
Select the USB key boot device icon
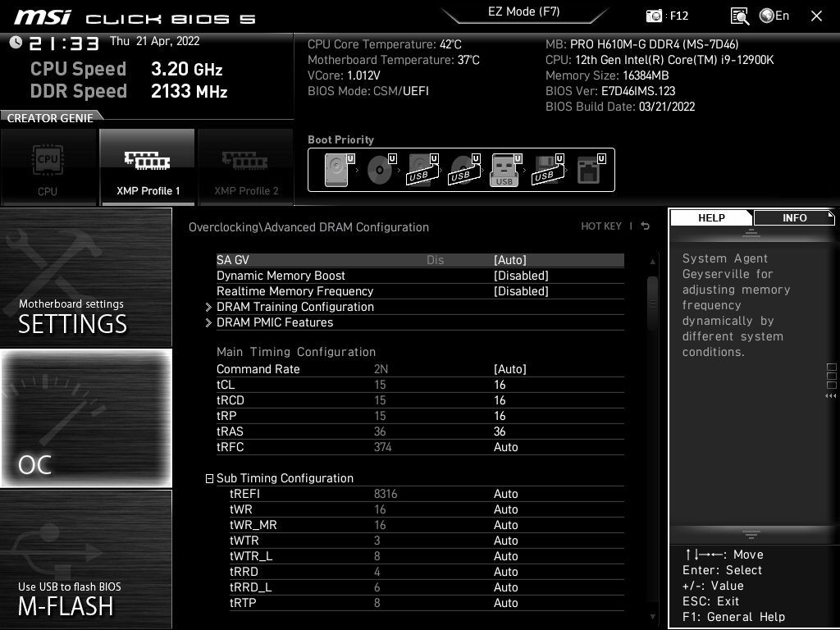[x=505, y=170]
